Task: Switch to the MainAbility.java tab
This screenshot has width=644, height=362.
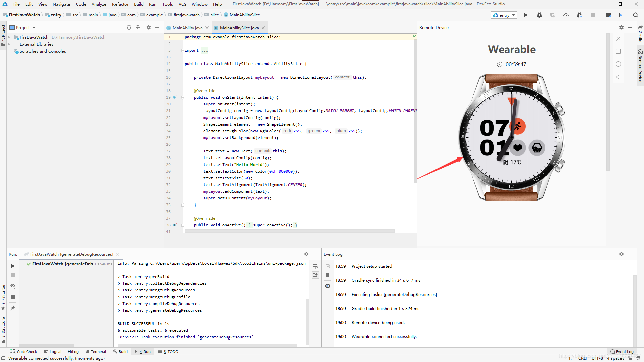Action: pos(187,28)
